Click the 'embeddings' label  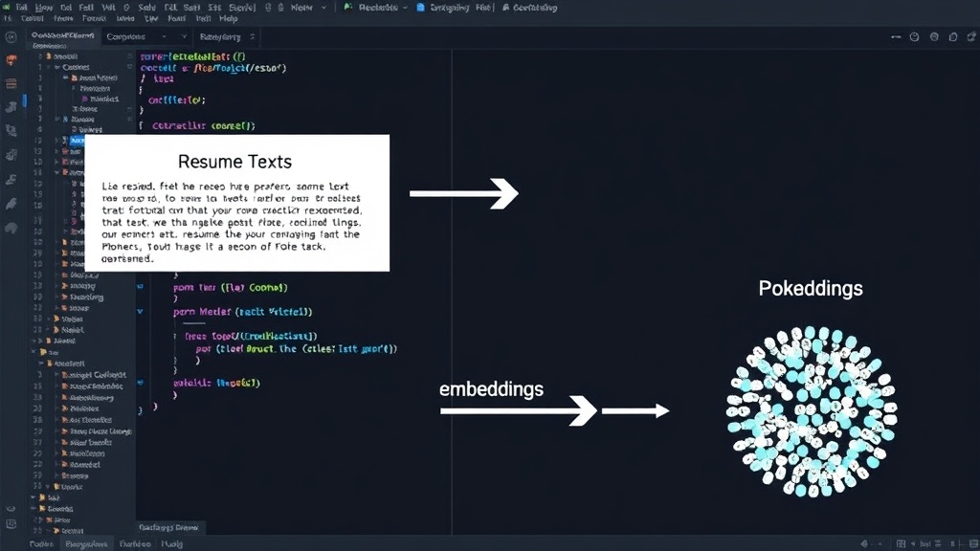click(x=491, y=389)
